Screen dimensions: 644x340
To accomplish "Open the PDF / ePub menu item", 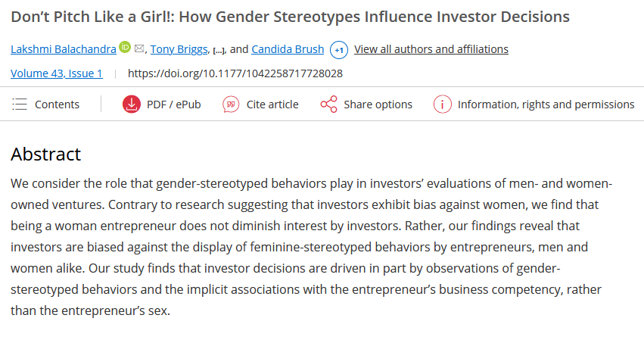I will tap(174, 104).
